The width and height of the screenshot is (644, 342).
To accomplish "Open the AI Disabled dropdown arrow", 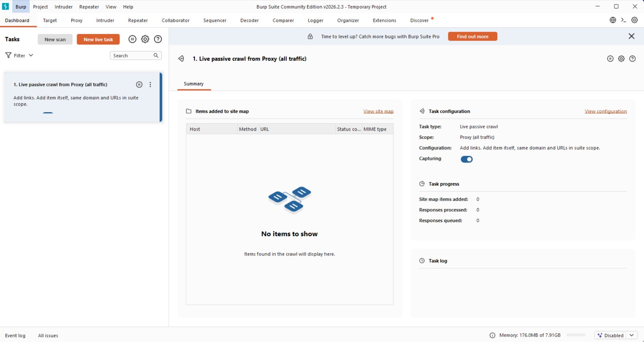I will 632,335.
